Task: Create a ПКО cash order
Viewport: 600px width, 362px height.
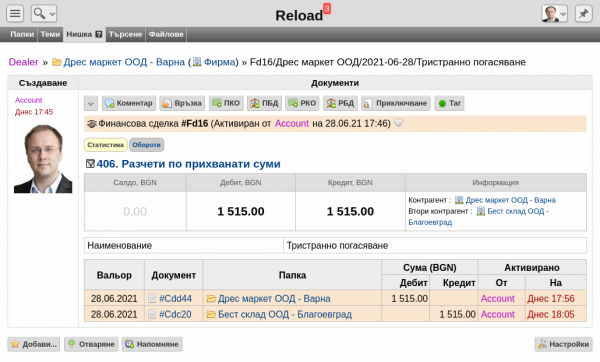Action: (226, 103)
